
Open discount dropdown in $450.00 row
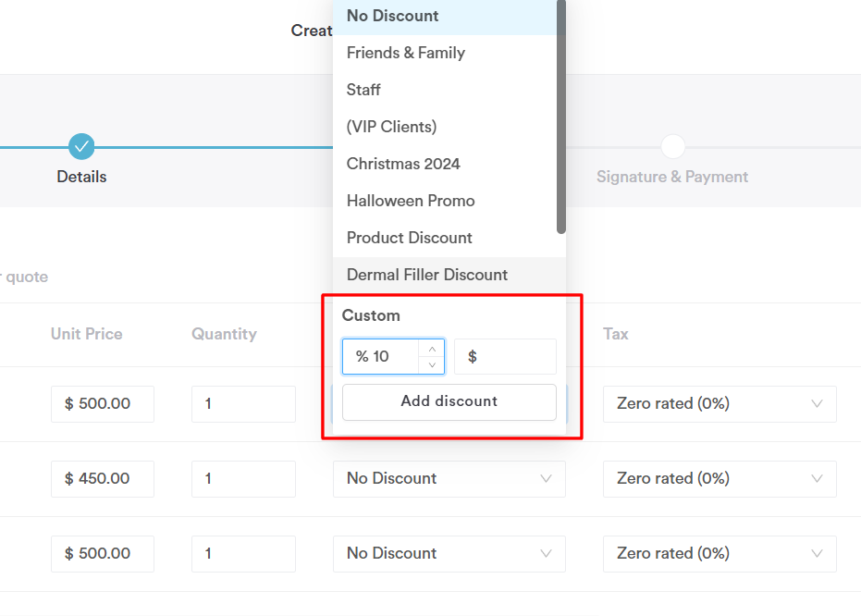click(449, 479)
